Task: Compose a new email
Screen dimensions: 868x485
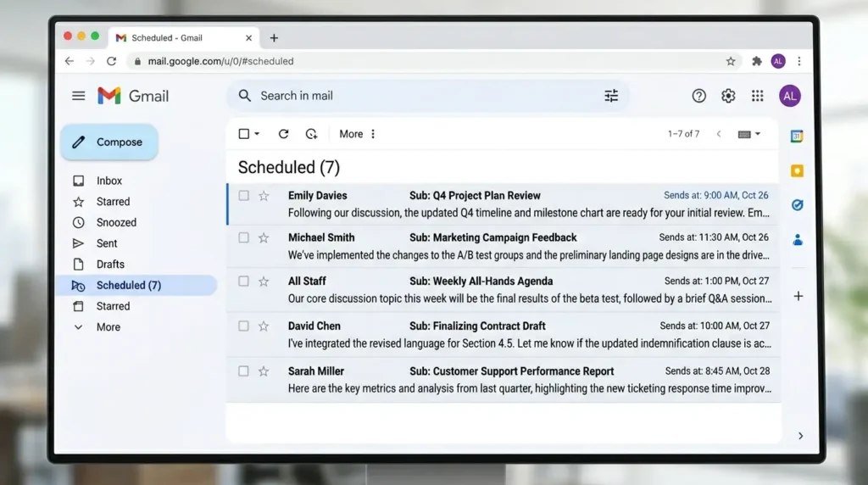Action: 109,142
